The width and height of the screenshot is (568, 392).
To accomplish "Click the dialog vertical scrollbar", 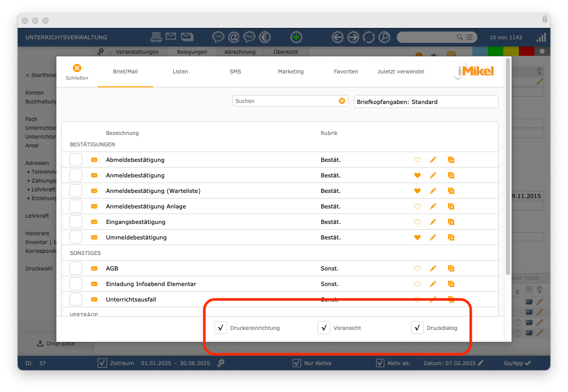I will click(x=508, y=167).
